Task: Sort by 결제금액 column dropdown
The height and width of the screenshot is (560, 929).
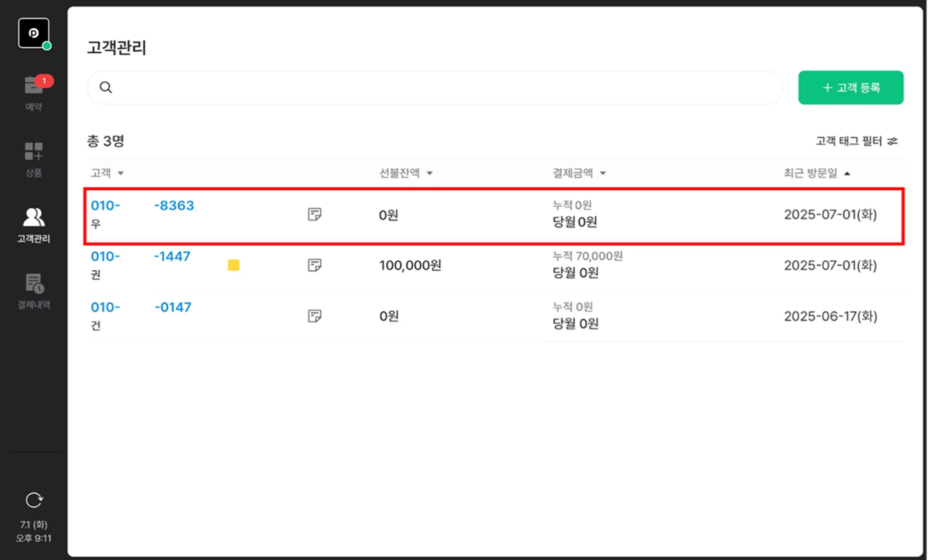Action: point(603,173)
